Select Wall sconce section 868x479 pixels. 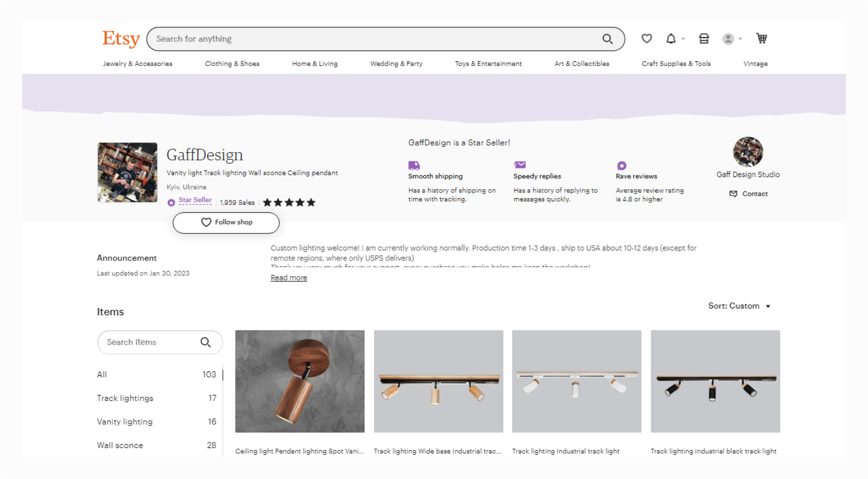pos(157,445)
